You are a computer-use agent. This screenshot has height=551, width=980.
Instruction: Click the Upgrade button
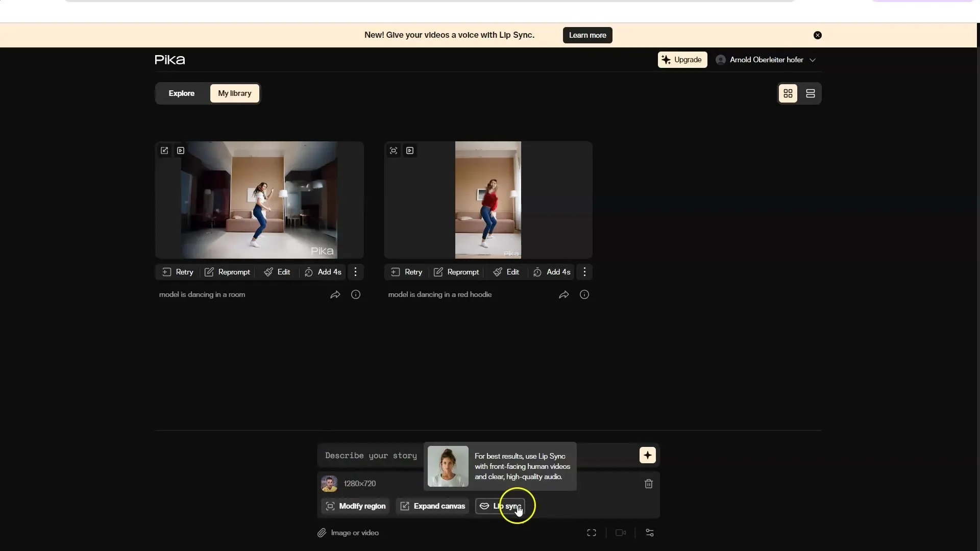pos(682,59)
